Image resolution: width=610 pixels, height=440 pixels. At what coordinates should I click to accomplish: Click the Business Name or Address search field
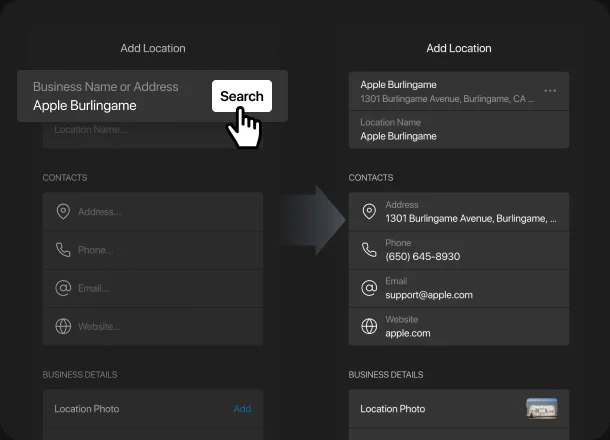click(x=115, y=96)
